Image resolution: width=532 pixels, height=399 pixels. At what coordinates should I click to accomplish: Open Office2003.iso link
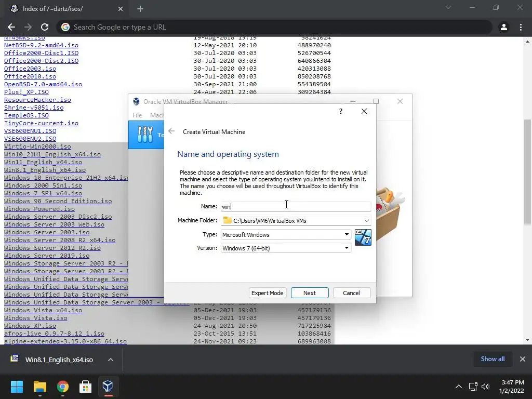coord(30,69)
